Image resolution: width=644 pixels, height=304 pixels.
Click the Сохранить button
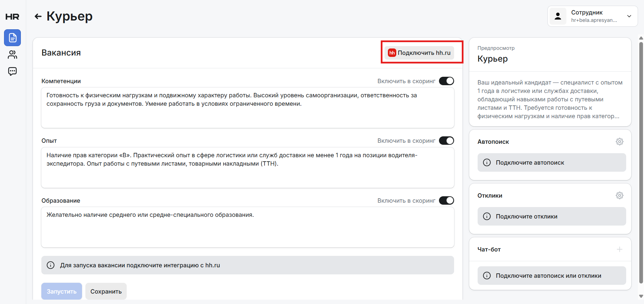(106, 291)
